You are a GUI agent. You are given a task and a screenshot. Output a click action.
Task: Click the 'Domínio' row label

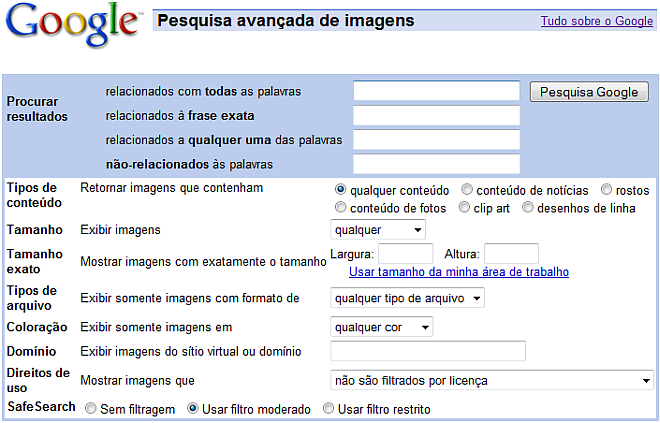click(31, 351)
